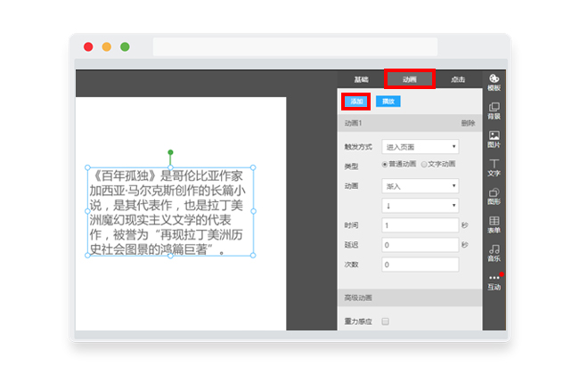Click the yellow minimize window button

pos(107,47)
